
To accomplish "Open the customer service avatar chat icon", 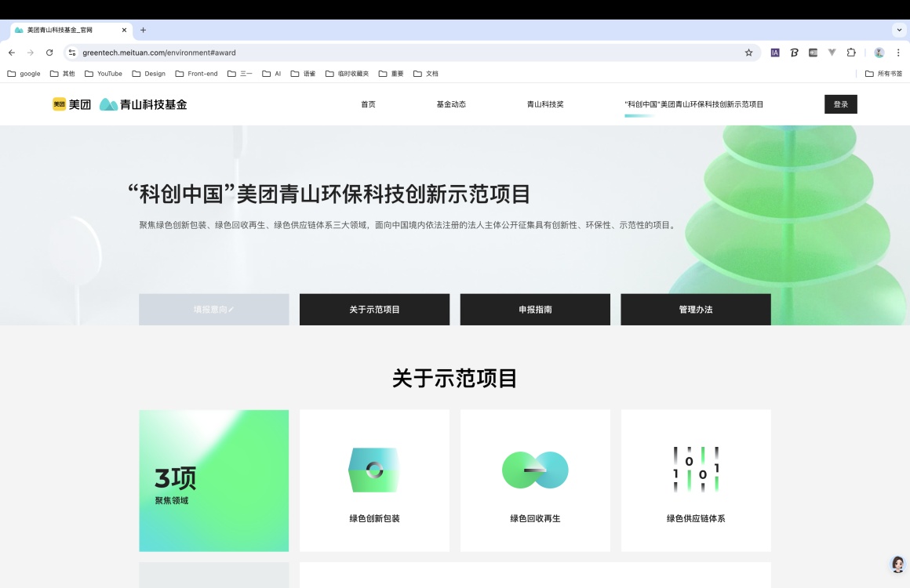I will pos(897,564).
